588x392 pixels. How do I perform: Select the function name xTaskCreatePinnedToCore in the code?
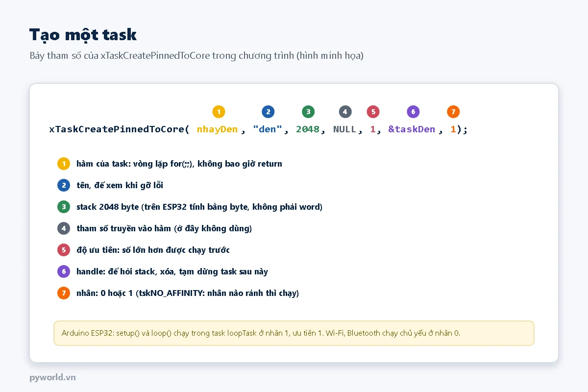[117, 129]
